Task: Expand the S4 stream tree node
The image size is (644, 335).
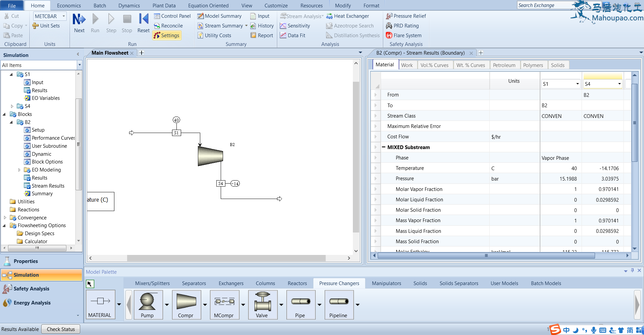Action: [x=12, y=106]
